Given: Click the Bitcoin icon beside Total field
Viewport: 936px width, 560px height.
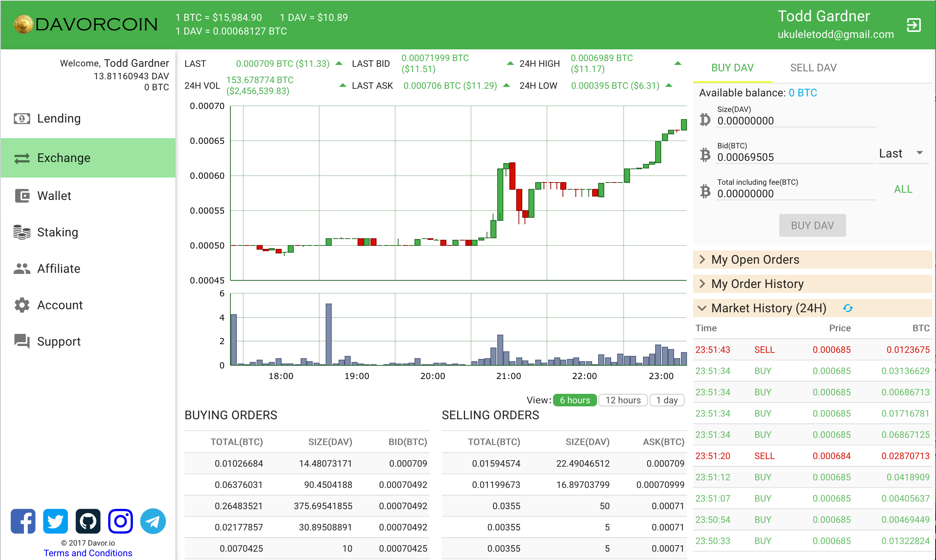Looking at the screenshot, I should (x=705, y=192).
